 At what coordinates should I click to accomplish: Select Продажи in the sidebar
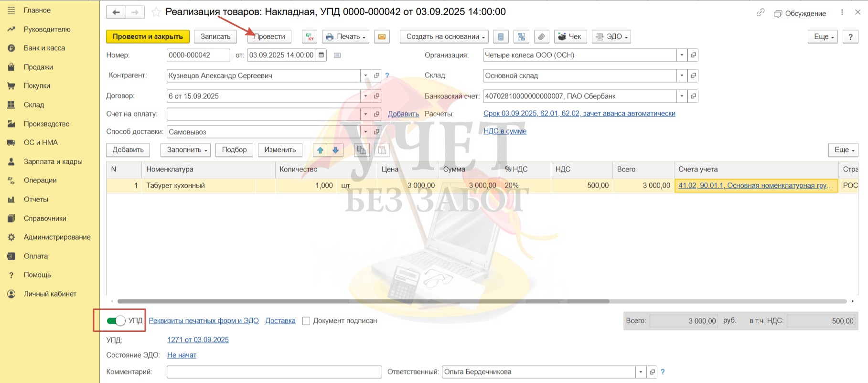38,67
